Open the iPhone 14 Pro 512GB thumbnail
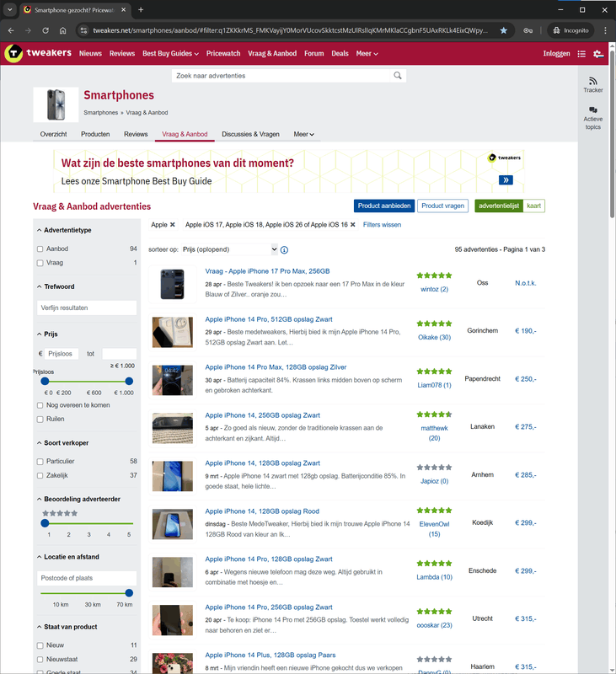The width and height of the screenshot is (616, 674). [173, 332]
